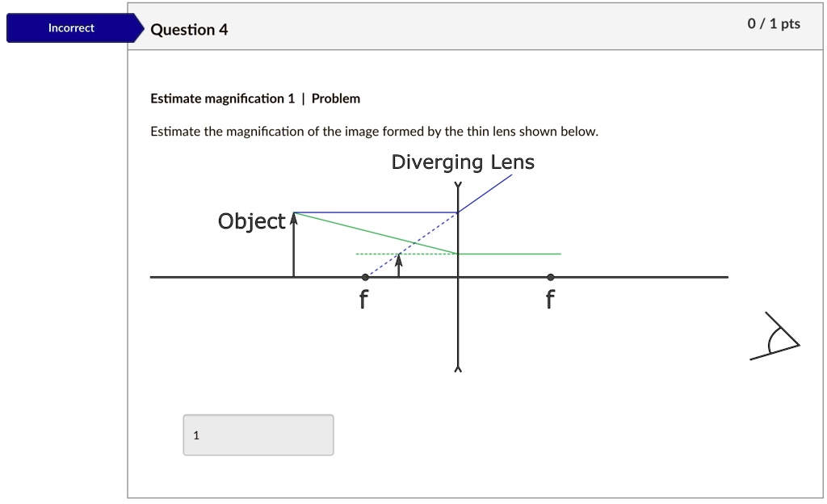Screen dimensions: 827x504
Task: Click the answer input field containing 1
Action: click(258, 435)
